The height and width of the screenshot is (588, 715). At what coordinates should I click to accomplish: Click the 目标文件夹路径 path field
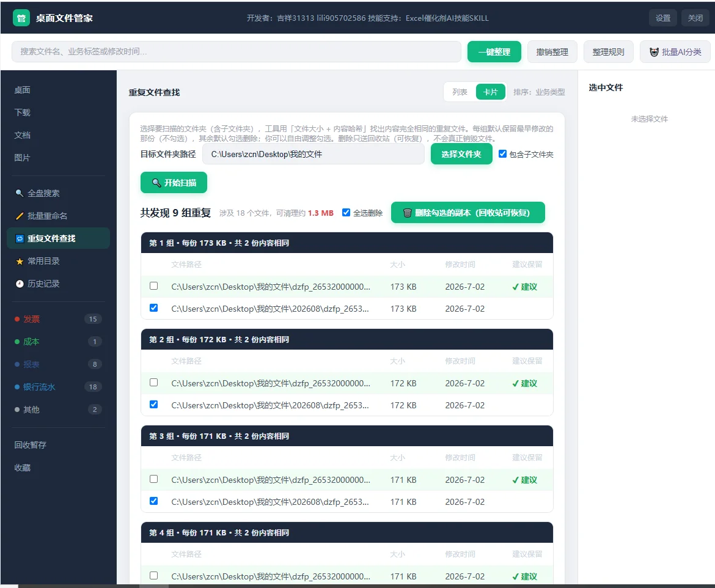point(313,154)
